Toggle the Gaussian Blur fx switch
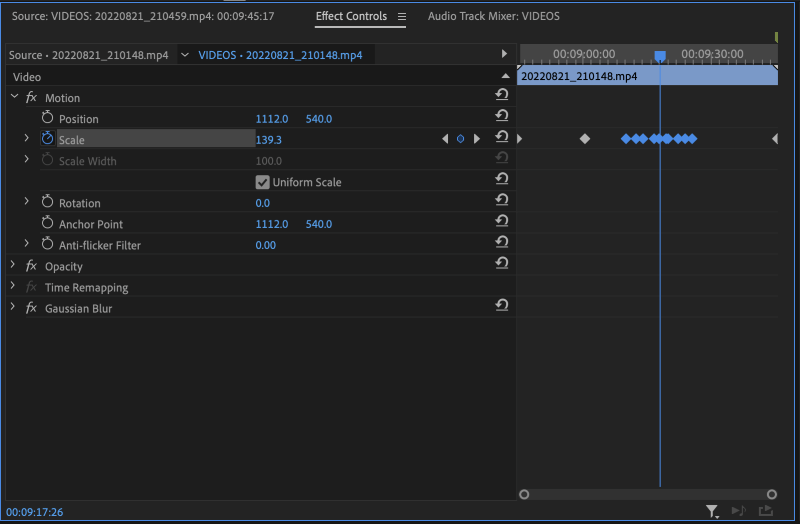800x524 pixels. coord(31,308)
